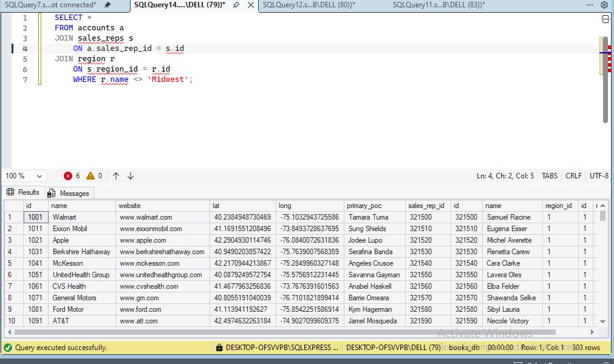Click the server lock icon in status bar
The width and height of the screenshot is (614, 364).
tap(219, 347)
